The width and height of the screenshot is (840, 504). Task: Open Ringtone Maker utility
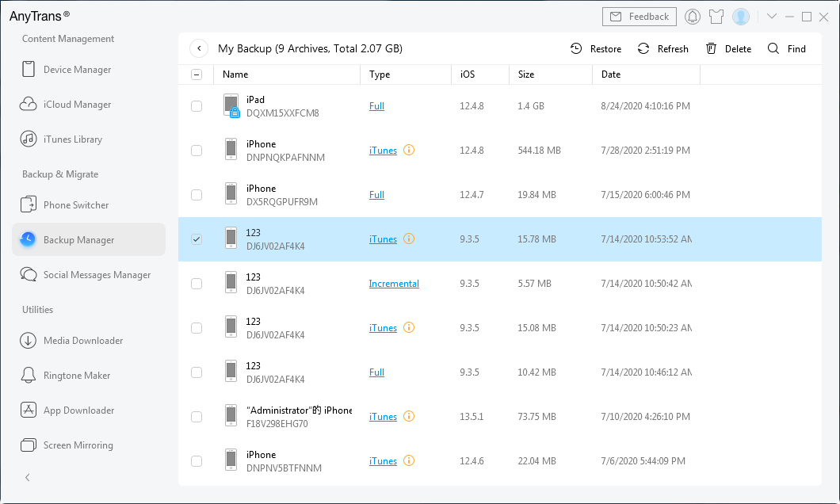point(89,376)
